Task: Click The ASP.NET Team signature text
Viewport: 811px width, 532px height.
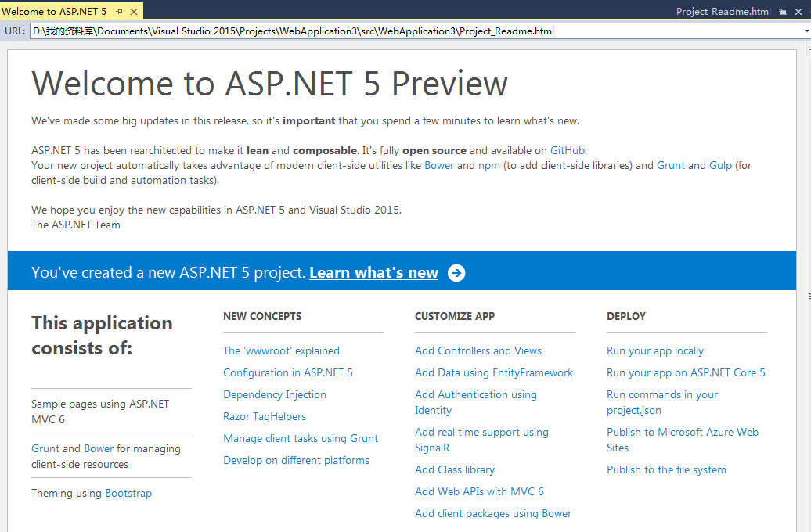Action: [75, 225]
